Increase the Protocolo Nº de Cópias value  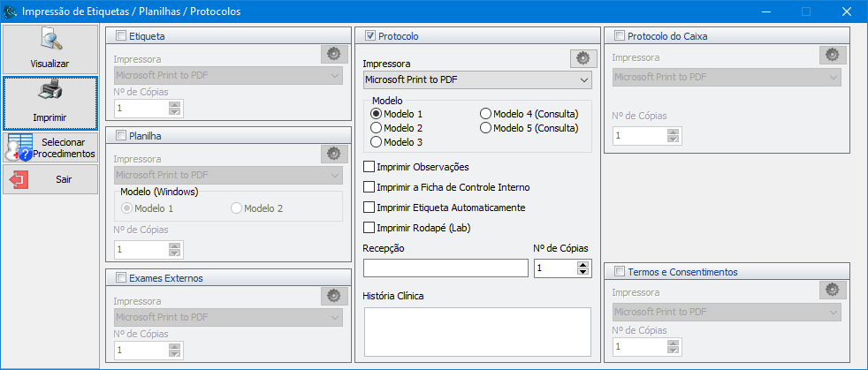[583, 263]
